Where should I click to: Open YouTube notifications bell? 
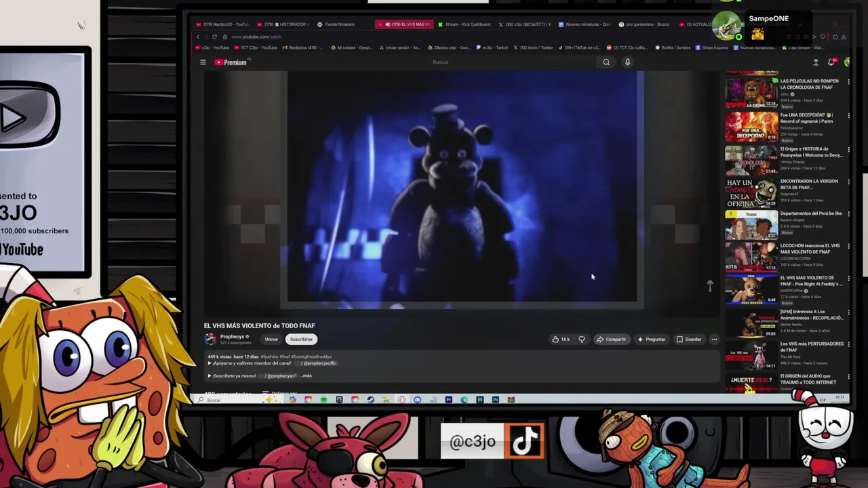(831, 62)
